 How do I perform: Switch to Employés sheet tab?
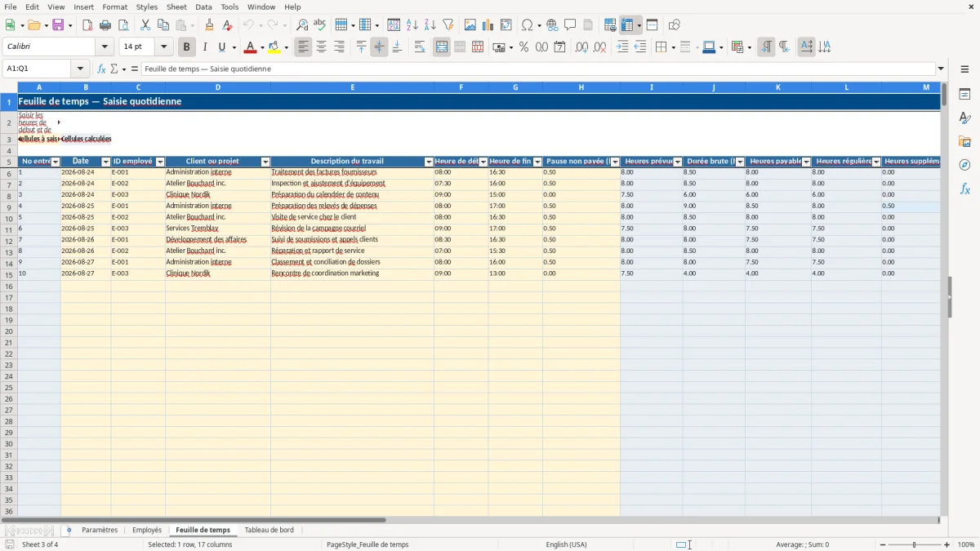click(x=147, y=530)
